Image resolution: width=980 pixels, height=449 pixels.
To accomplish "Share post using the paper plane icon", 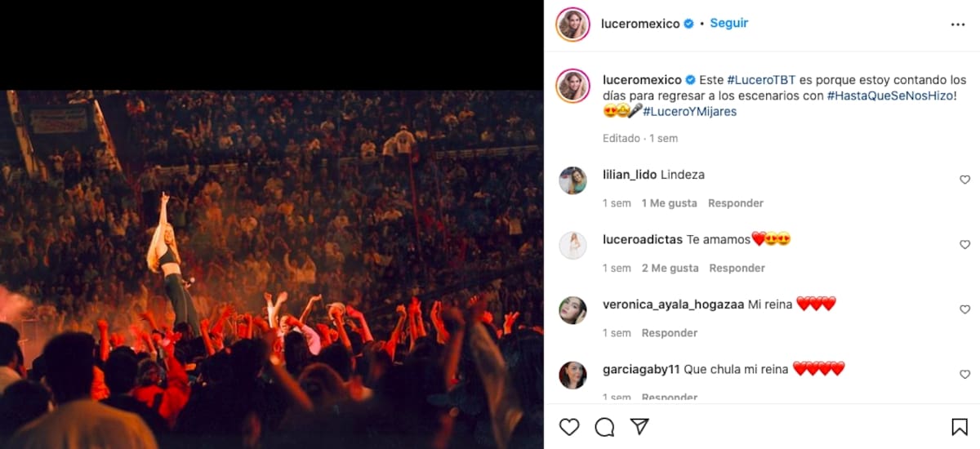I will click(x=639, y=426).
